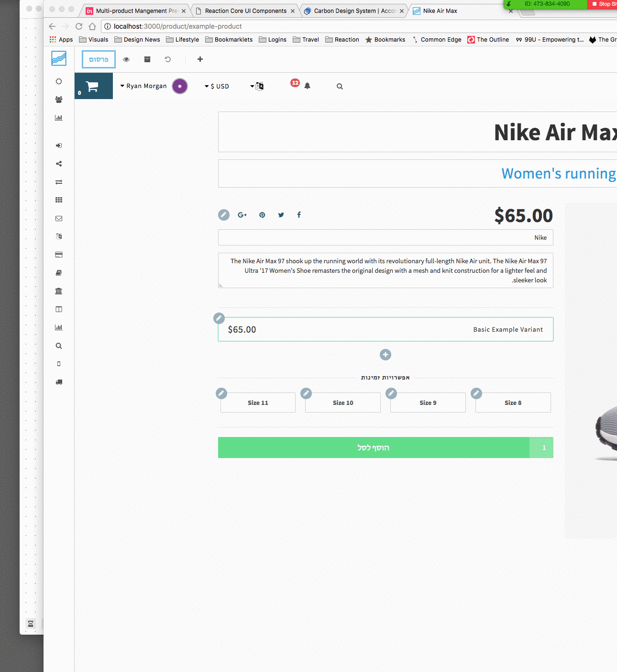Image resolution: width=617 pixels, height=672 pixels.
Task: Switch to the Carbon Design System tab
Action: point(354,11)
